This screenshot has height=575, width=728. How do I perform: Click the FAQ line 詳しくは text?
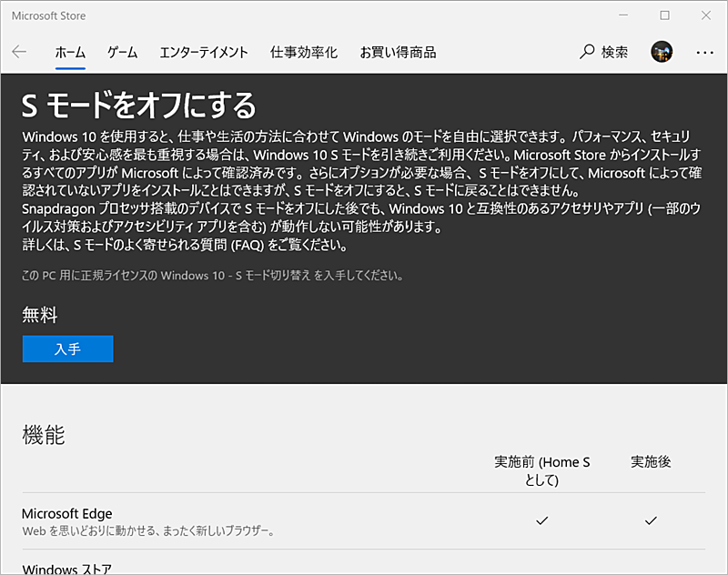[185, 245]
